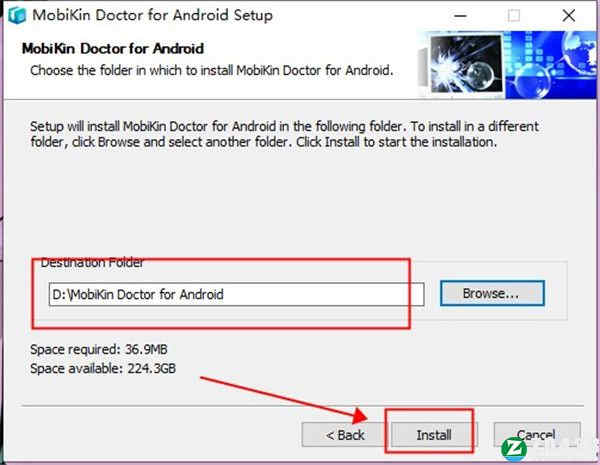This screenshot has height=465, width=600.
Task: Click the Setup will install instruction paragraph
Action: 284,134
